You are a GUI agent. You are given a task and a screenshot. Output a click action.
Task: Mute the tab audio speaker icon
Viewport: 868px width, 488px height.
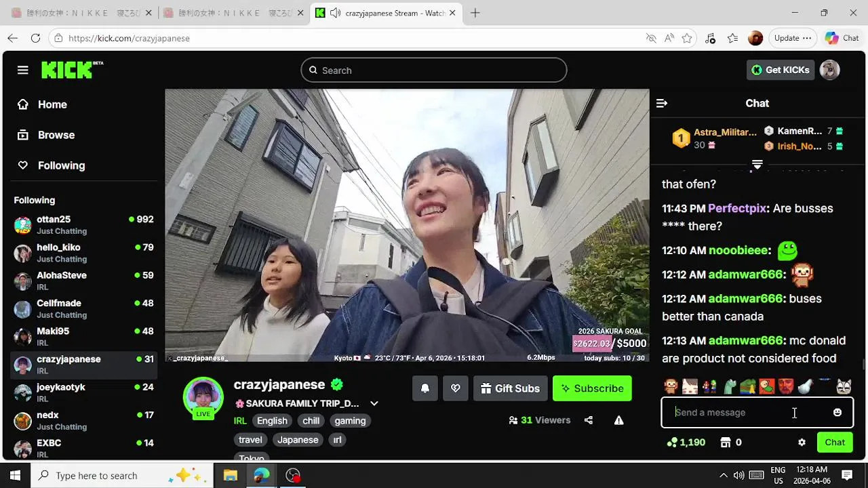coord(335,13)
